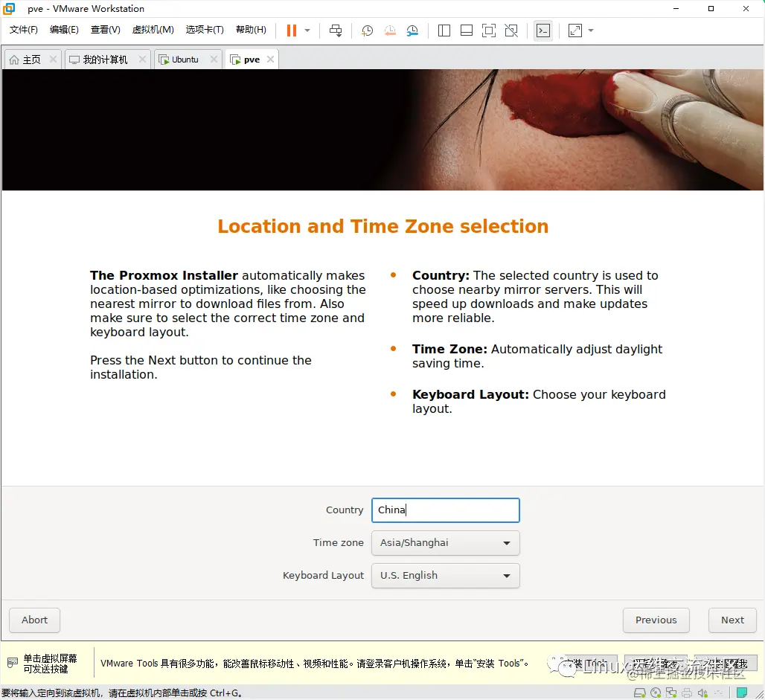Click the teal message log icon
765x700 pixels.
[x=742, y=693]
